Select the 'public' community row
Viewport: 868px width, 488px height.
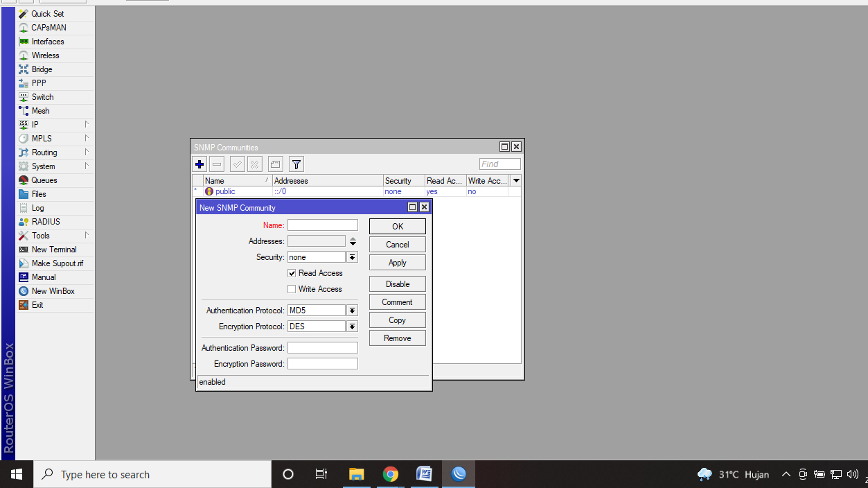[357, 191]
